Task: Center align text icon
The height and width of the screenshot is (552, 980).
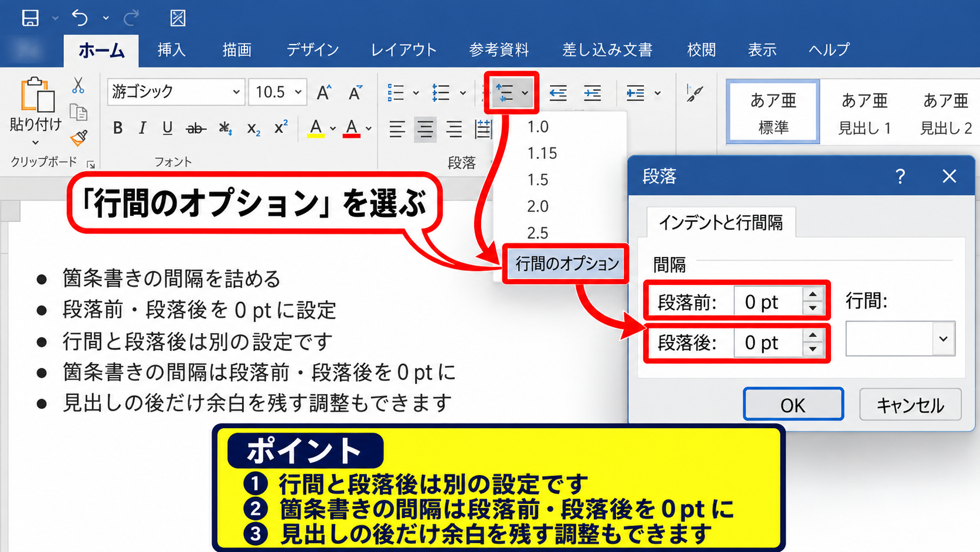Action: [425, 128]
